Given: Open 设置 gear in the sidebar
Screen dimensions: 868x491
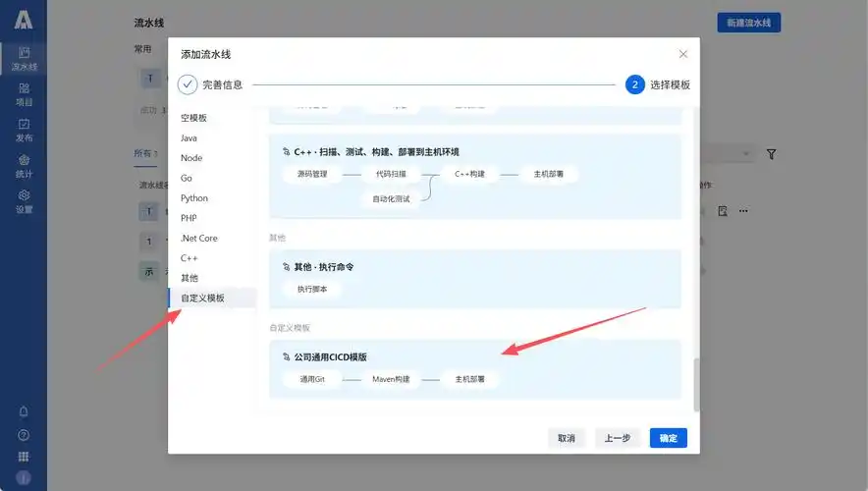Looking at the screenshot, I should click(x=24, y=201).
